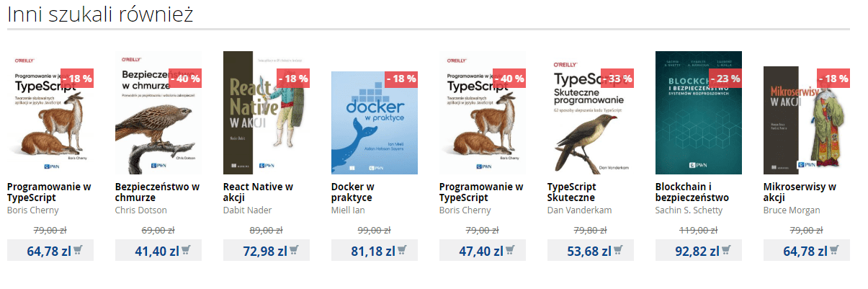This screenshot has width=868, height=289.
Task: Click cart icon for Mikroserwisy w akcji
Action: [x=834, y=250]
